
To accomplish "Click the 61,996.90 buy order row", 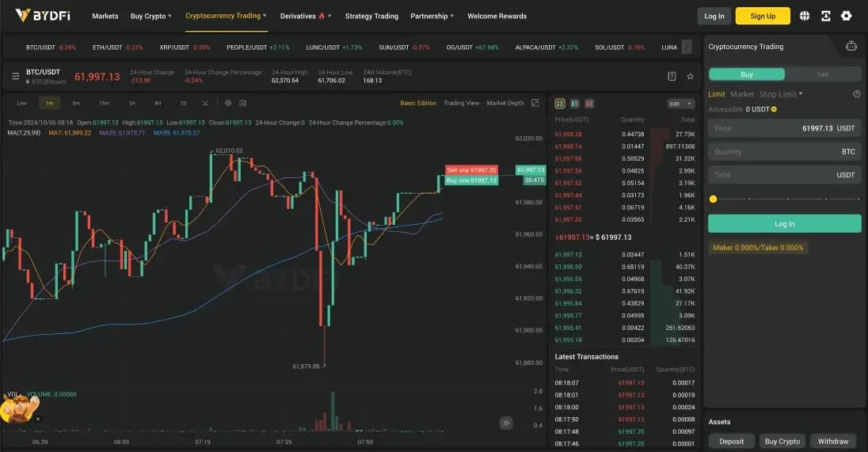I will [624, 268].
